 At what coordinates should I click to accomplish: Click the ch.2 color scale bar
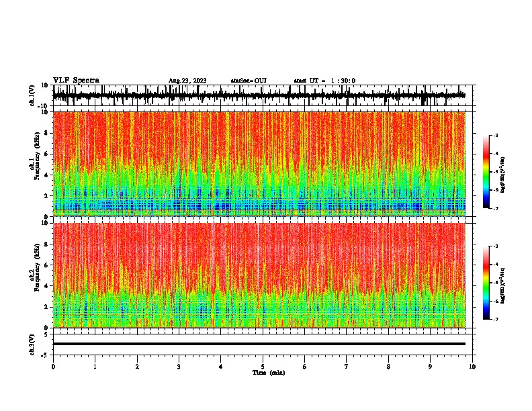(486, 283)
